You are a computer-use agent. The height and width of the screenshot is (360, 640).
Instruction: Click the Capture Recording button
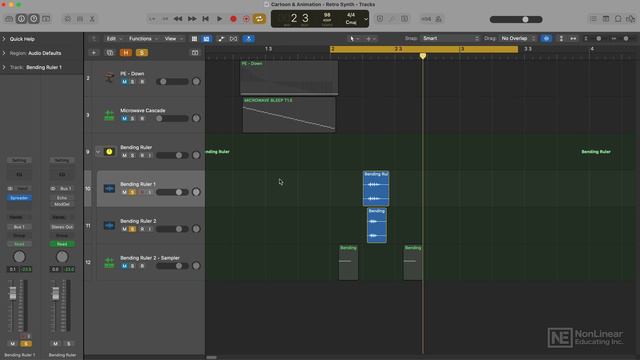246,19
